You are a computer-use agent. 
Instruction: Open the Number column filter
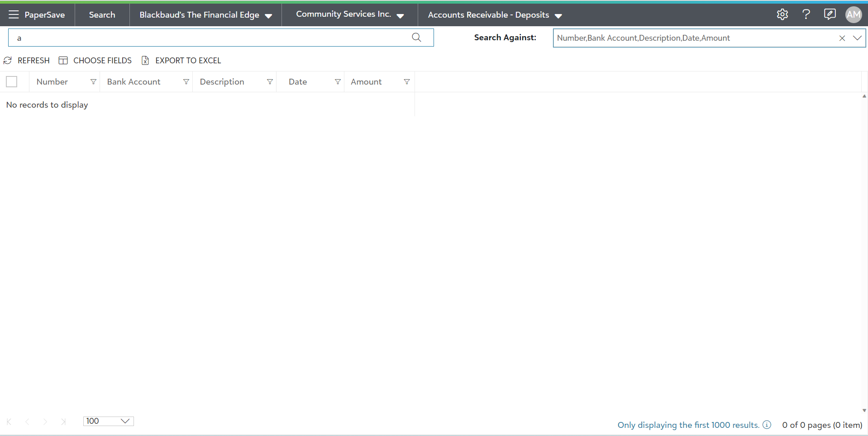[93, 82]
